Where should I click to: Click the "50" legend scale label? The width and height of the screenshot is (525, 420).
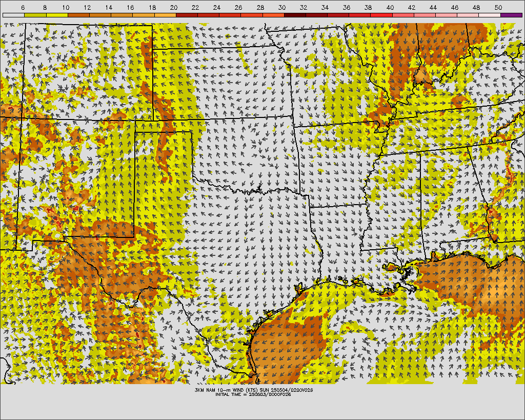pyautogui.click(x=498, y=7)
